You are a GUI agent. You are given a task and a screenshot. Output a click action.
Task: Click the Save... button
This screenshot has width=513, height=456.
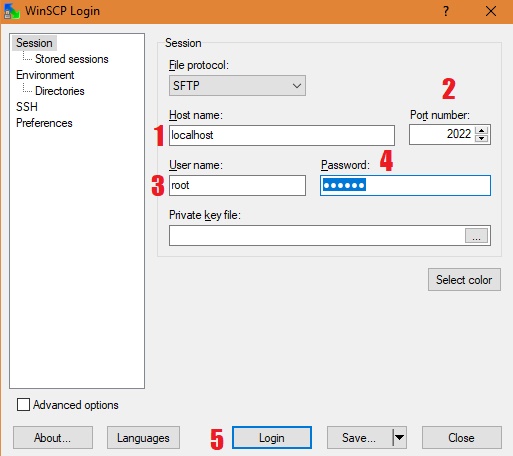click(359, 438)
